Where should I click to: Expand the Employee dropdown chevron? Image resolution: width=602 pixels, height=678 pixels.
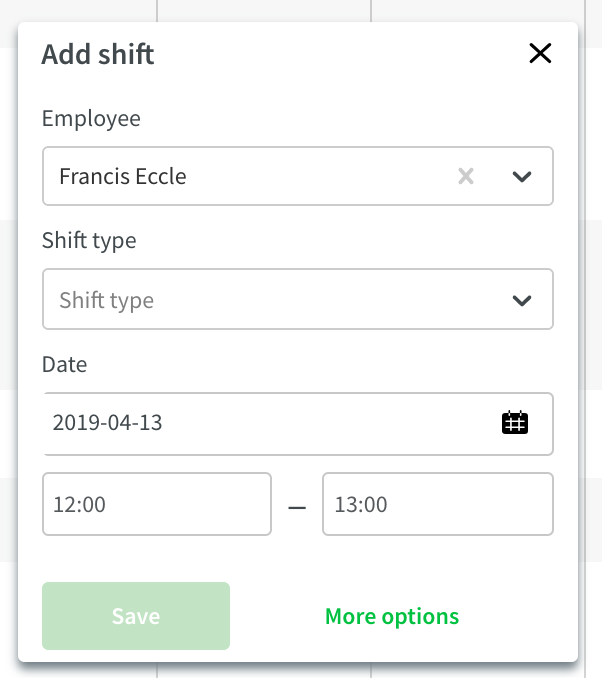coord(522,176)
